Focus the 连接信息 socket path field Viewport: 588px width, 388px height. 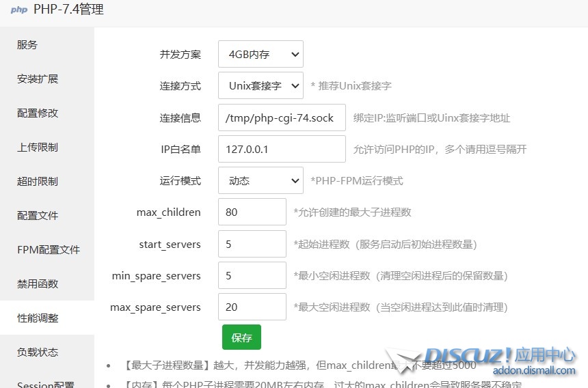click(282, 117)
